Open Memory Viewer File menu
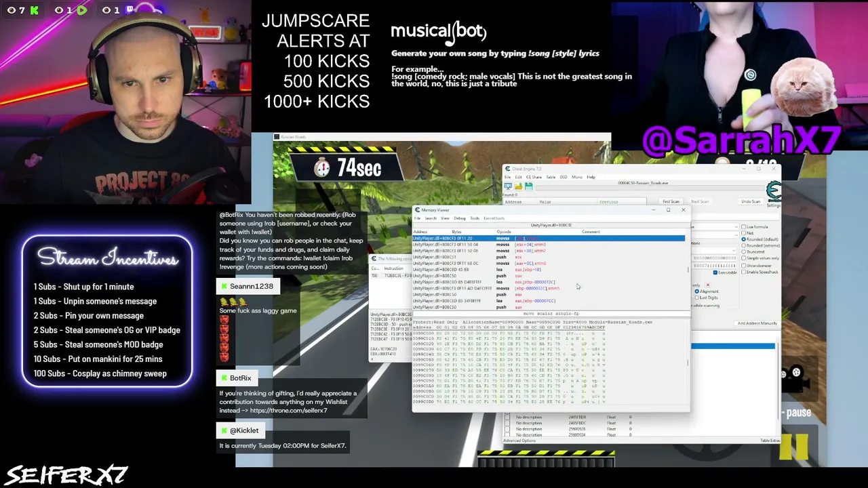Viewport: 868px width, 488px height. (x=418, y=218)
